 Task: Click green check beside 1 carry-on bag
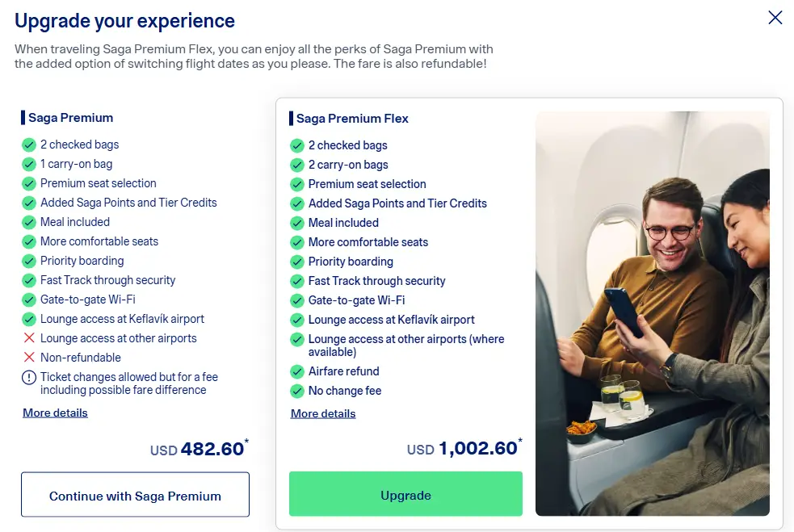(29, 165)
